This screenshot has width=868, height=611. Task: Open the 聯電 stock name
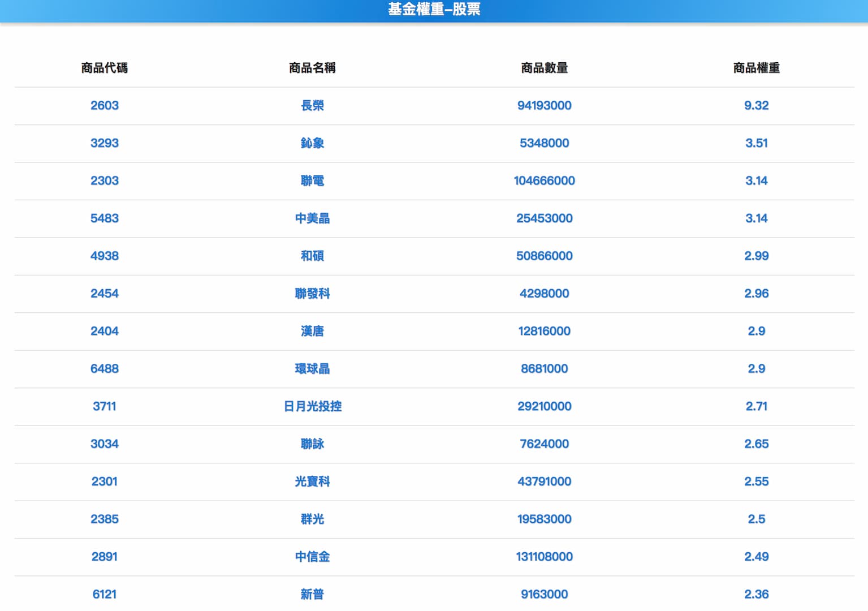pos(312,180)
